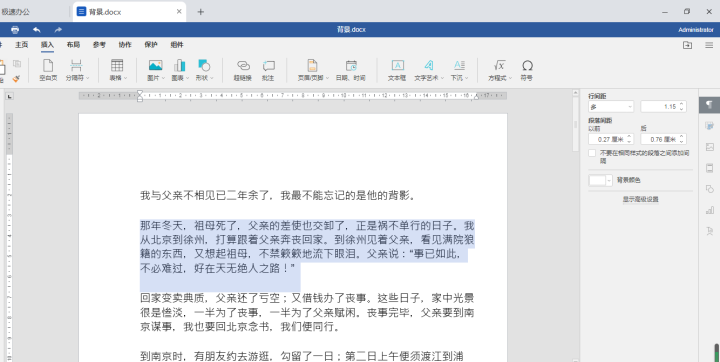Insert a chart (图表)
Screen dimensions: 720x362
point(180,70)
